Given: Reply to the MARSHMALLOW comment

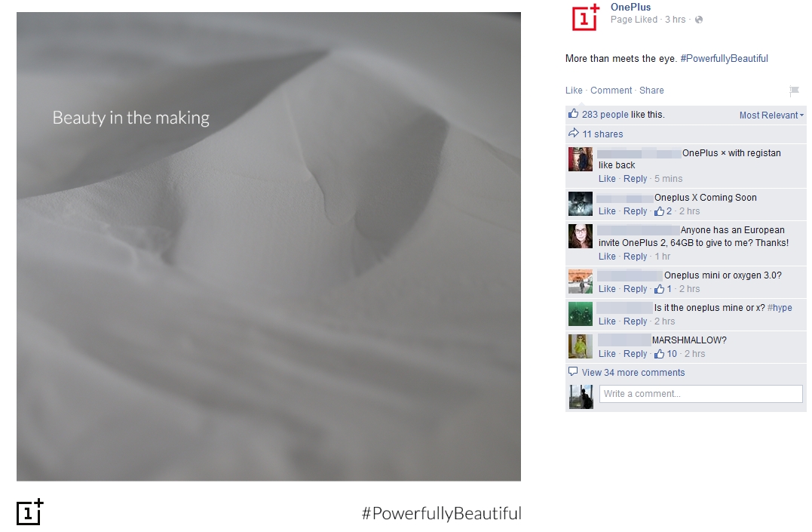Looking at the screenshot, I should click(636, 354).
